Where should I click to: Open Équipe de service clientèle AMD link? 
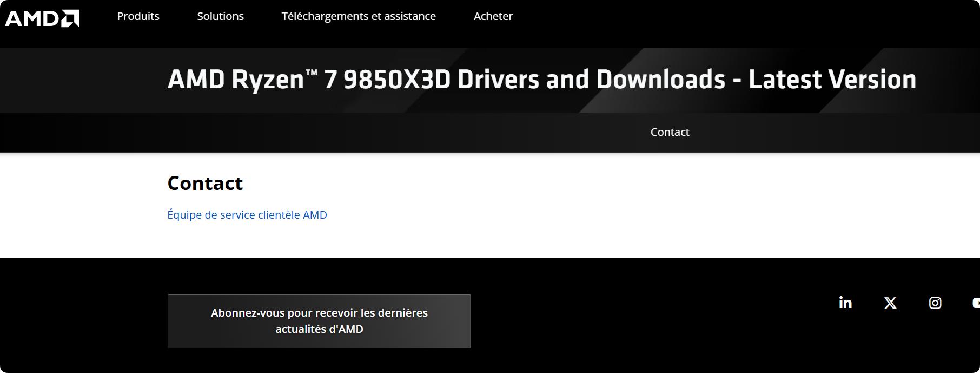coord(247,215)
